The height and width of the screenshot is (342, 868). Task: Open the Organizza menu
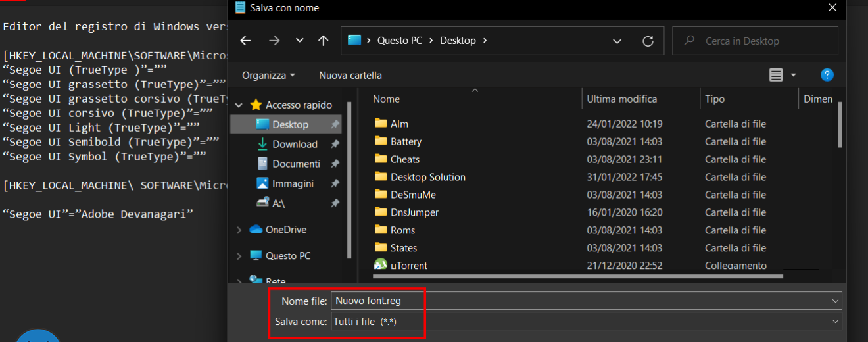[x=268, y=75]
